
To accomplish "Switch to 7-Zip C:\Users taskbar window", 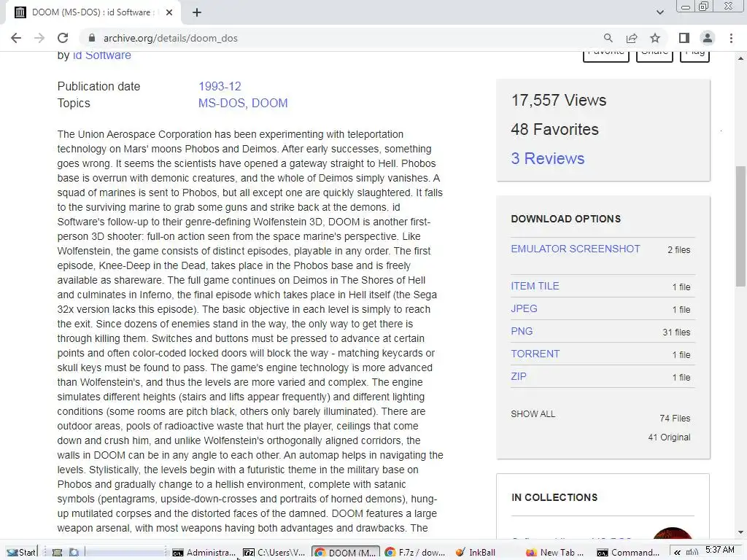I will [274, 553].
